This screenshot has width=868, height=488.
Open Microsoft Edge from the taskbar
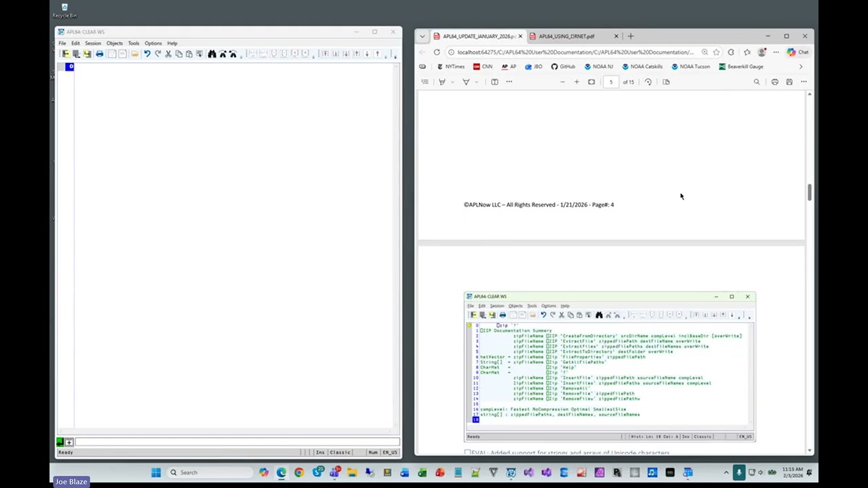coord(281,472)
